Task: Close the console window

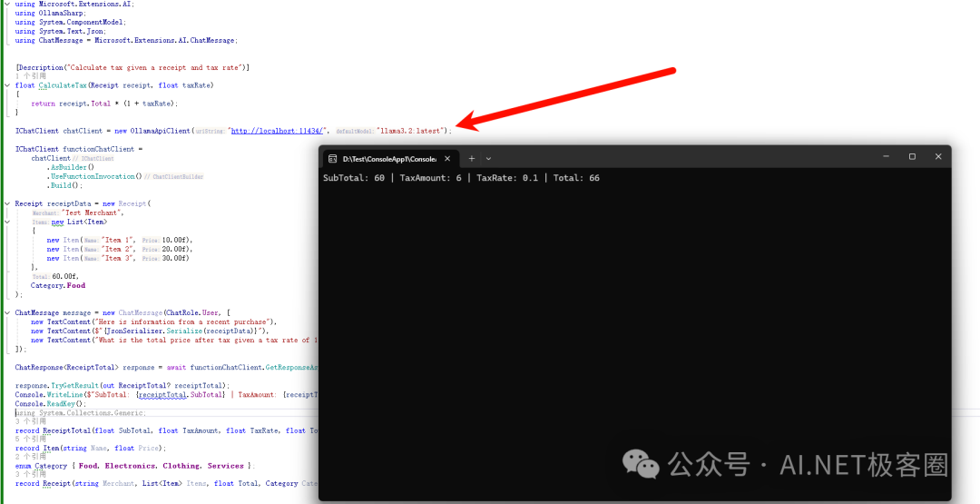Action: tap(938, 156)
